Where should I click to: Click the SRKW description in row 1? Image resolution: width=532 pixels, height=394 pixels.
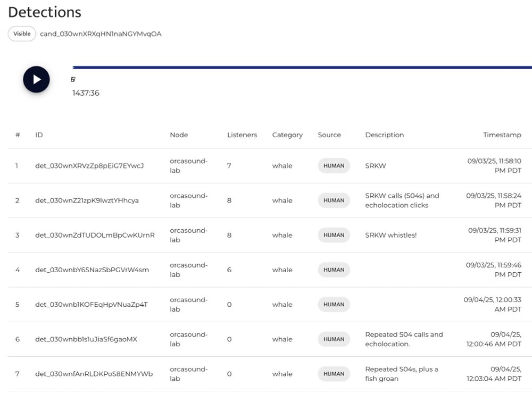coord(376,166)
